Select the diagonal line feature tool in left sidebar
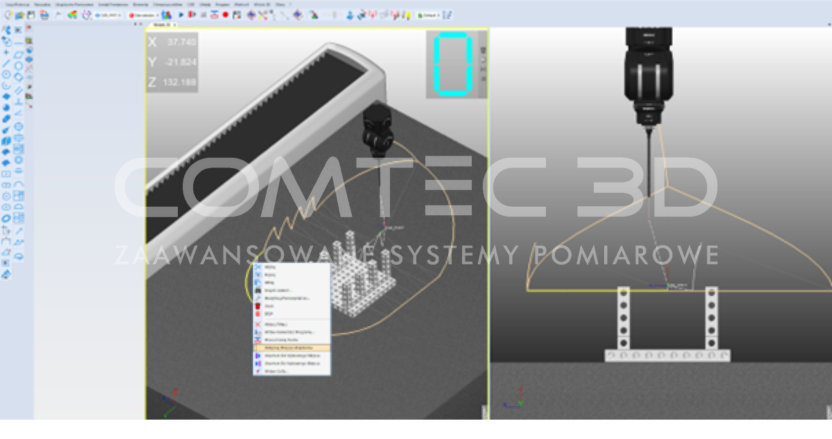The width and height of the screenshot is (832, 439). (x=7, y=63)
